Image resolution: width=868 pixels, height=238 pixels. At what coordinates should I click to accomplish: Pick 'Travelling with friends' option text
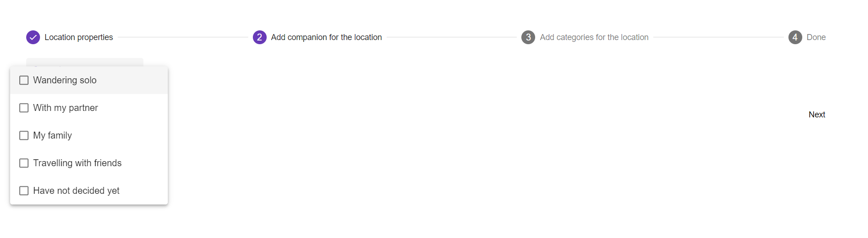(77, 163)
